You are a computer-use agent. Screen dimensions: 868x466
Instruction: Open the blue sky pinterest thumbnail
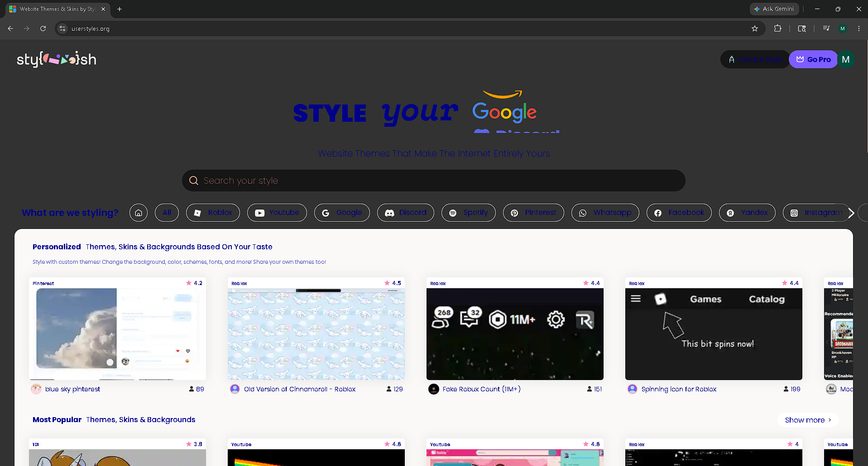(117, 334)
